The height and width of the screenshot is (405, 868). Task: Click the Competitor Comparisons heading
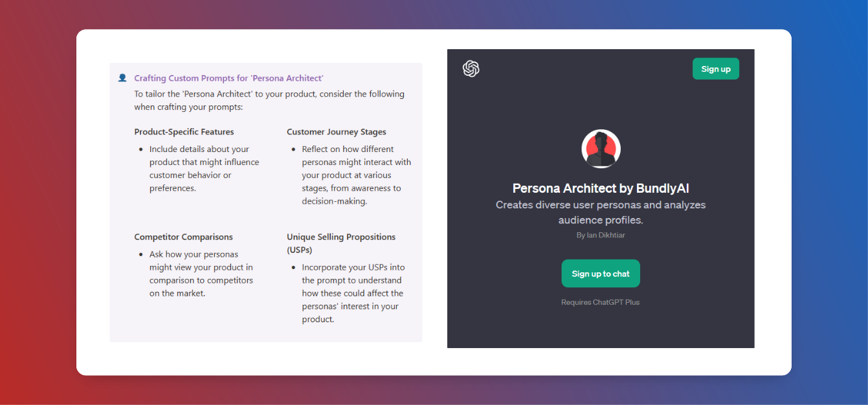click(183, 237)
